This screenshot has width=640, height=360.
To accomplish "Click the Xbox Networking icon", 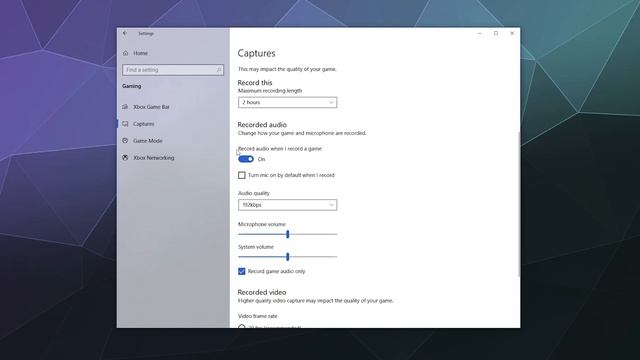I will click(x=125, y=158).
